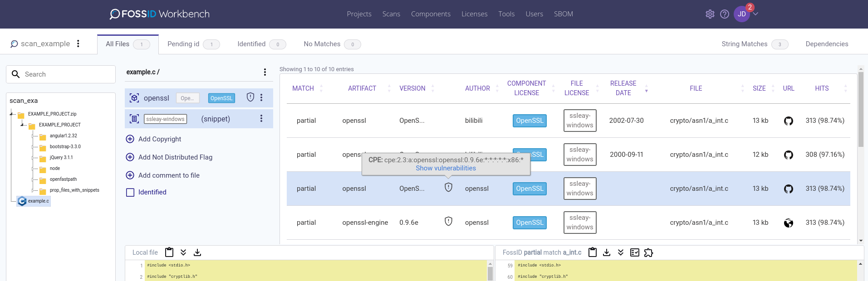Switch to the No Matches tab
Viewport: 868px width, 281px height.
[x=332, y=44]
